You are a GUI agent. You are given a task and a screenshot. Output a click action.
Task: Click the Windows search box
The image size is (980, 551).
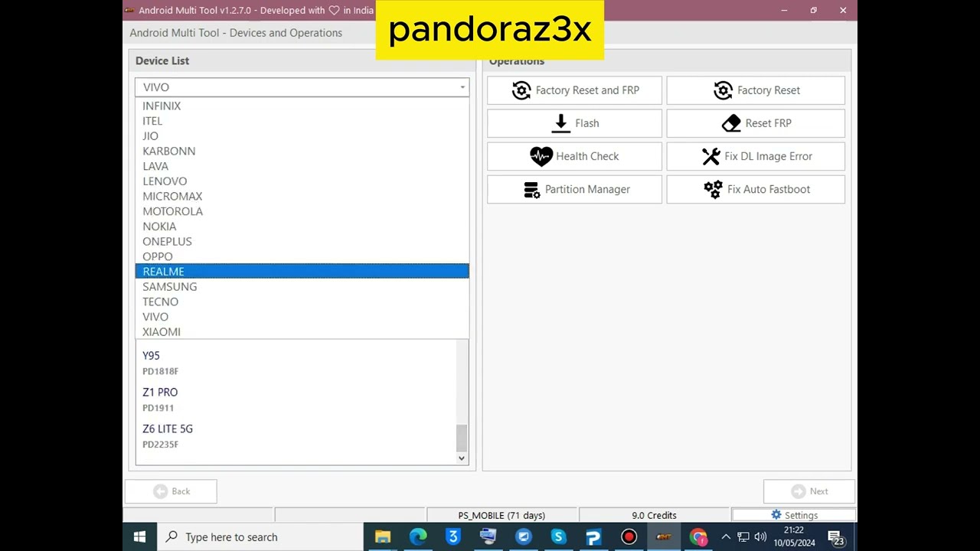pyautogui.click(x=260, y=537)
